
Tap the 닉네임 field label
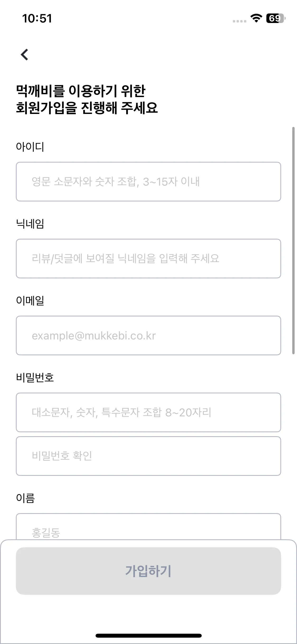click(x=30, y=224)
